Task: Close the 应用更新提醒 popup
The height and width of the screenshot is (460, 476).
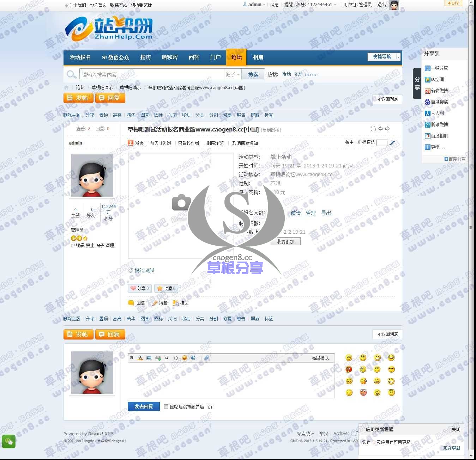Action: click(456, 429)
